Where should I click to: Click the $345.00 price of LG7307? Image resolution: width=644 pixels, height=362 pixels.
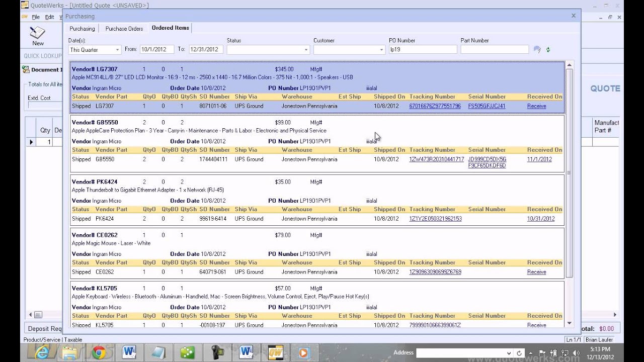click(284, 69)
